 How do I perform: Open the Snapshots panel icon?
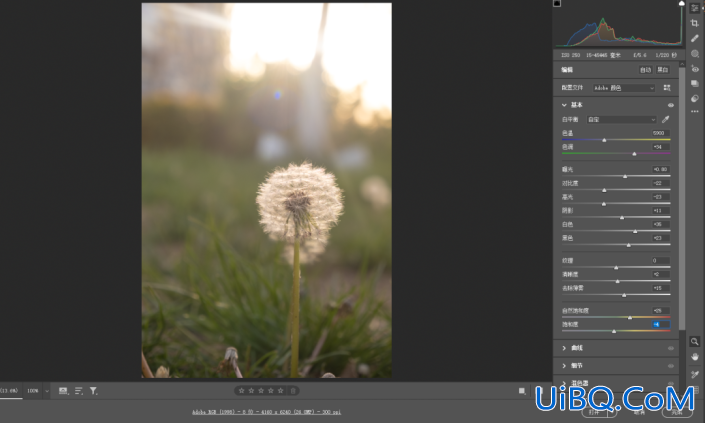tap(695, 84)
